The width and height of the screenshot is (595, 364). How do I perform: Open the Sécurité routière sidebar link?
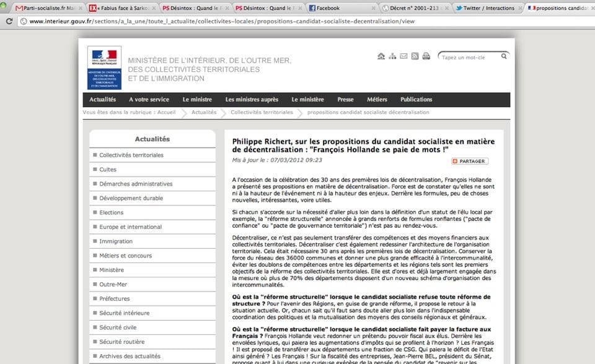[122, 341]
